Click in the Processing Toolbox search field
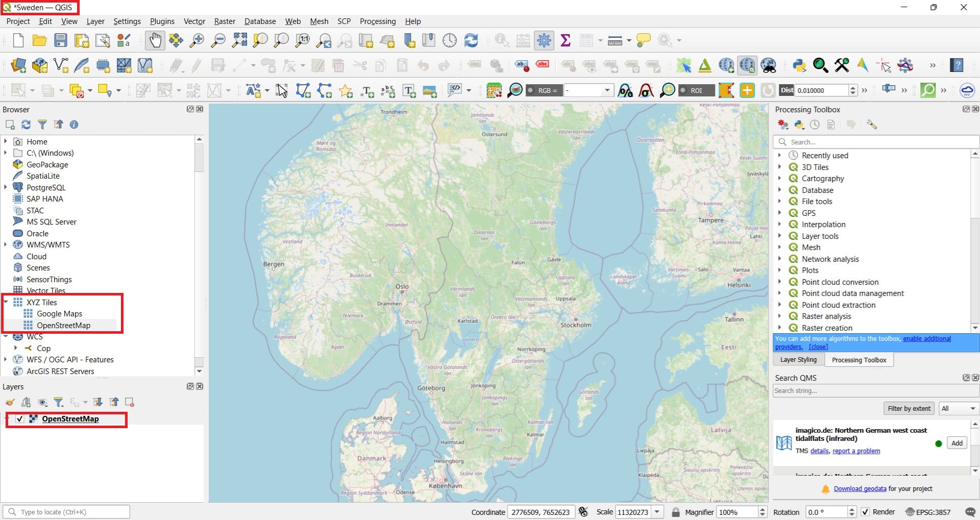Viewport: 980px width, 520px height. [876, 142]
